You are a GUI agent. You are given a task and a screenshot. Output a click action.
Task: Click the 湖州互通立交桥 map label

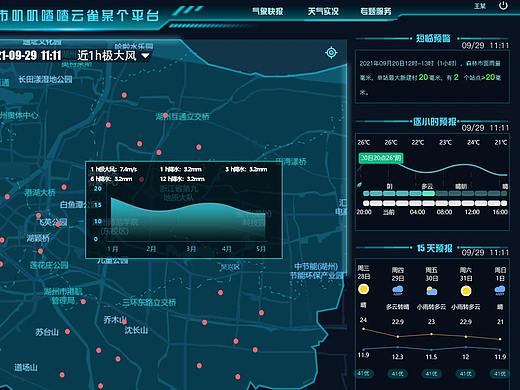182,116
